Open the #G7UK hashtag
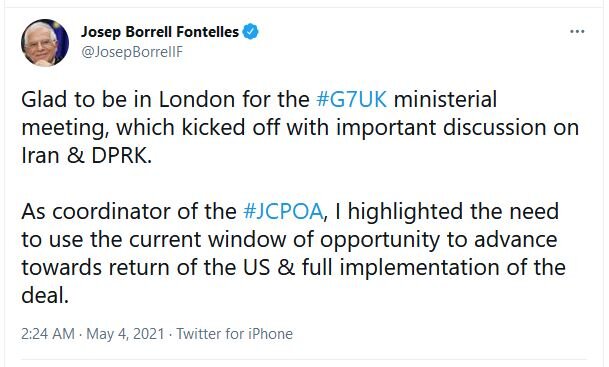 click(351, 99)
